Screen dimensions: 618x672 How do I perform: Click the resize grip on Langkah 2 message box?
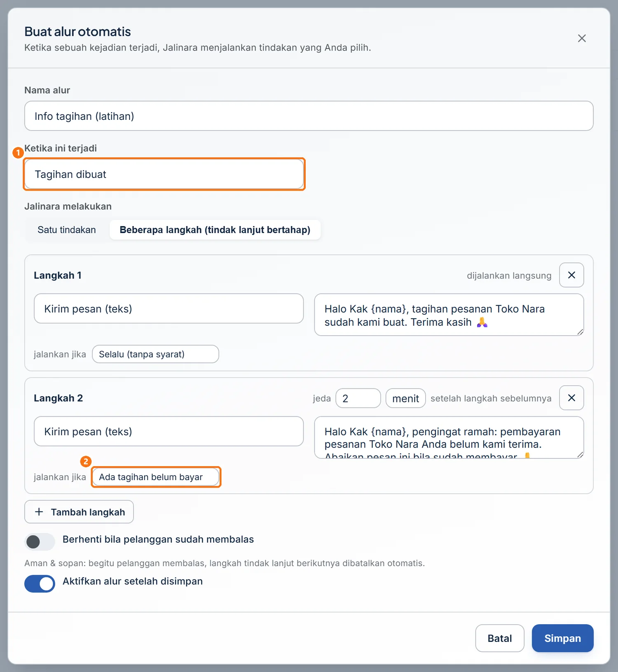point(580,455)
